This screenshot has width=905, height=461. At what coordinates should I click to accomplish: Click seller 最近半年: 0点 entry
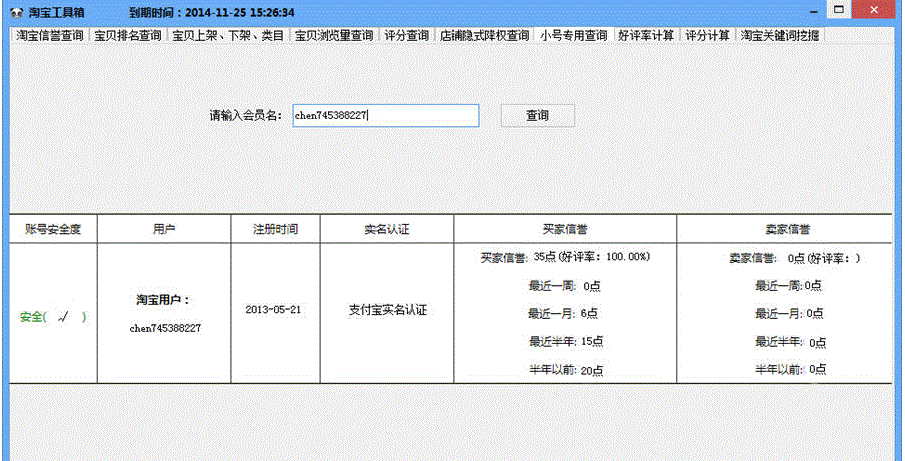[790, 342]
